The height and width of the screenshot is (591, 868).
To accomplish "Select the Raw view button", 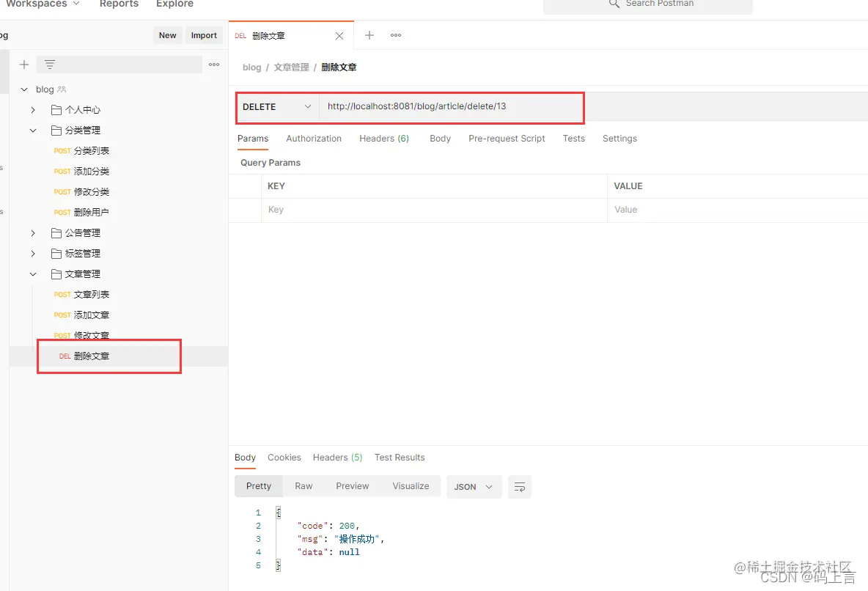I will [x=304, y=485].
